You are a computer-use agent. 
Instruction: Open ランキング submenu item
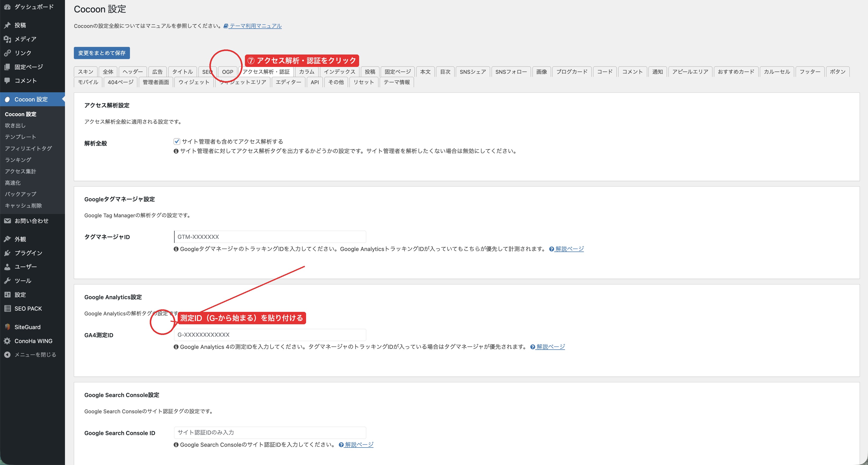coord(18,160)
